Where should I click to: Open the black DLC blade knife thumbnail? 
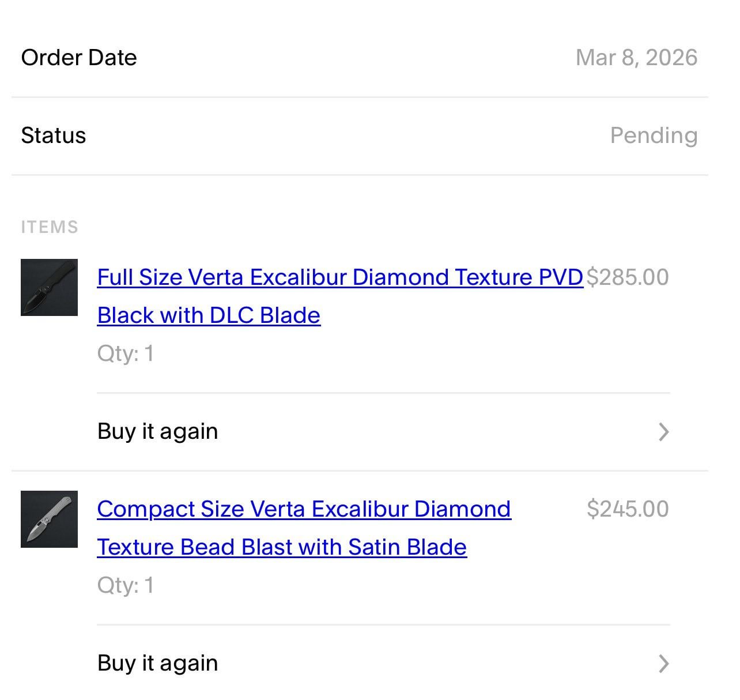coord(49,287)
